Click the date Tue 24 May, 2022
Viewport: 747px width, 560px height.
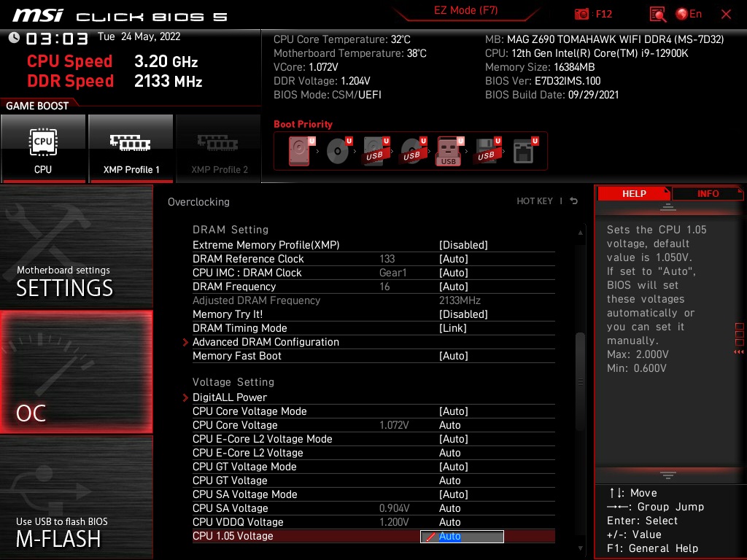(139, 36)
